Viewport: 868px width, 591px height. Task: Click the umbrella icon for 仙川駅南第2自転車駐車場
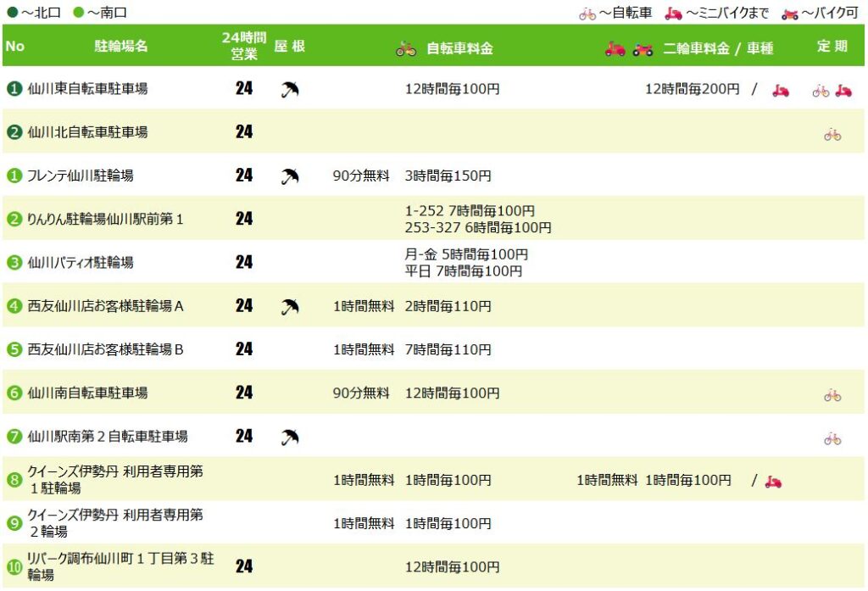click(x=290, y=438)
